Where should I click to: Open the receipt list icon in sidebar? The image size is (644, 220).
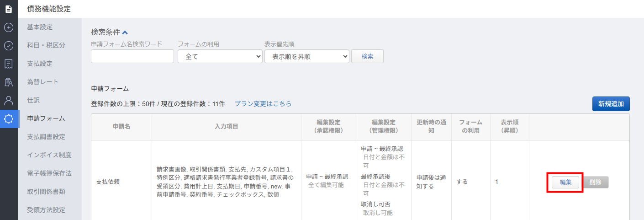(9, 64)
